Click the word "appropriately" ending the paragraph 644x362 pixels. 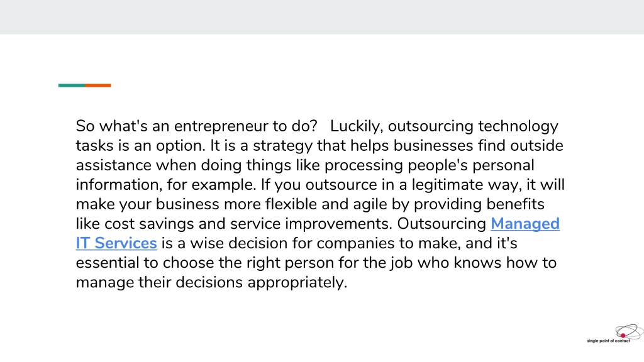tap(297, 283)
